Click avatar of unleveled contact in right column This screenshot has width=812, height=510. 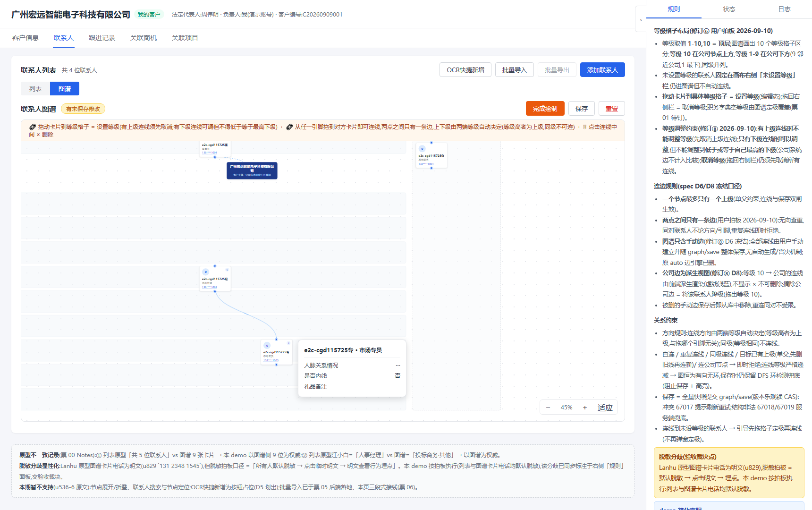(422, 149)
